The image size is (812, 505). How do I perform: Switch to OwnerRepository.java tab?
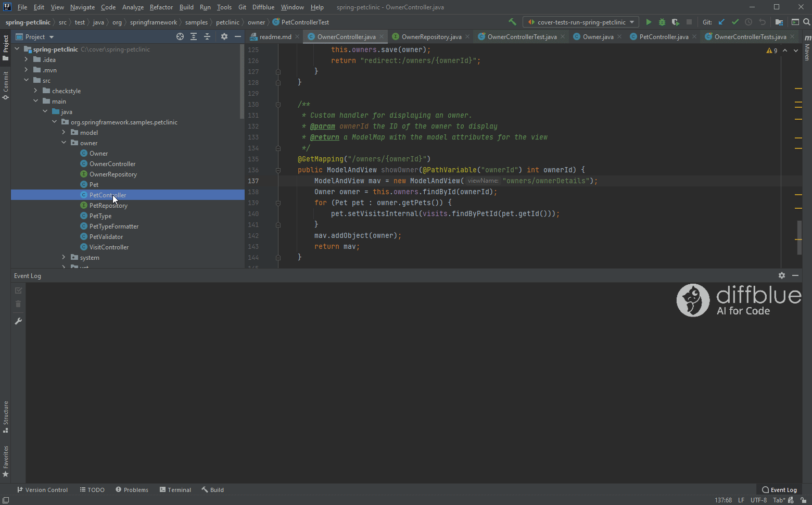point(431,36)
